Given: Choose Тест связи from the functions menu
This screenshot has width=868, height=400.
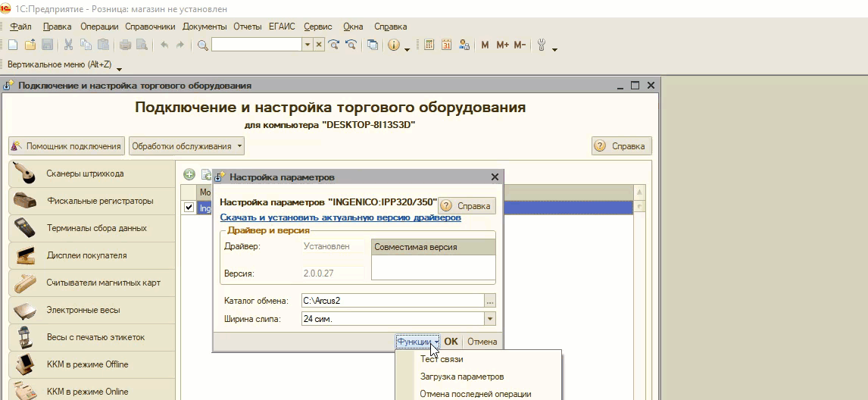Looking at the screenshot, I should click(442, 359).
